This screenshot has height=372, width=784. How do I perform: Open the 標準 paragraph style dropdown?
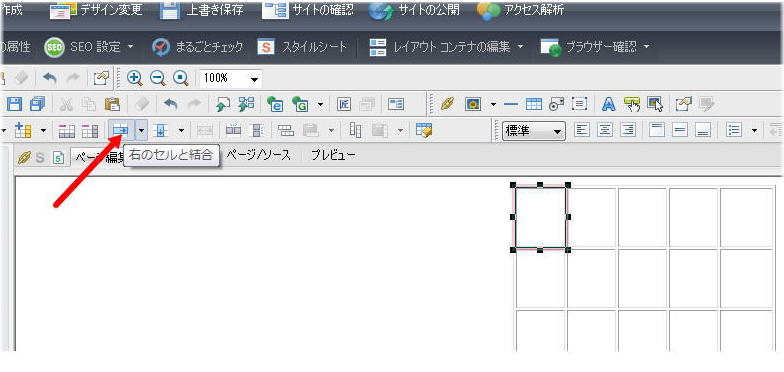534,131
